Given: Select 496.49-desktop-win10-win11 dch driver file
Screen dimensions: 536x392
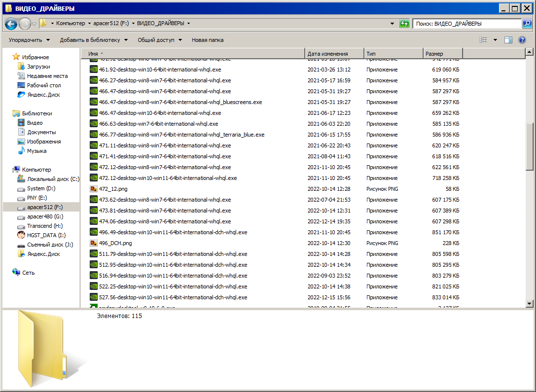Looking at the screenshot, I should point(173,232).
